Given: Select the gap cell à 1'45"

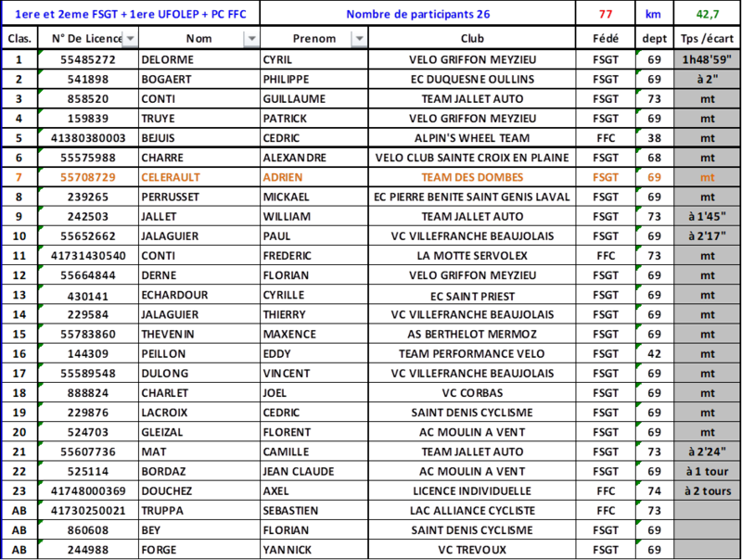Looking at the screenshot, I should pos(707,217).
